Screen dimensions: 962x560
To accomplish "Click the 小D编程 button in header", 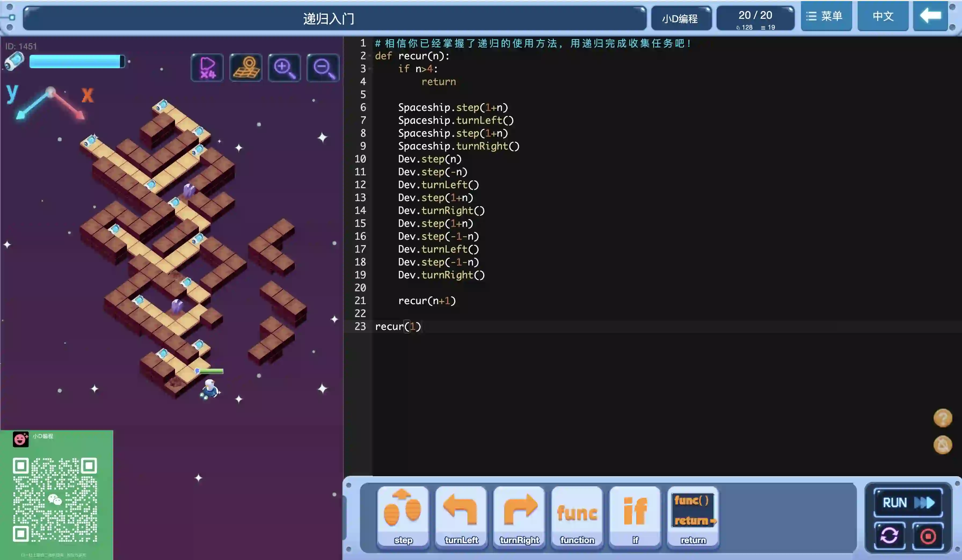I will tap(680, 18).
